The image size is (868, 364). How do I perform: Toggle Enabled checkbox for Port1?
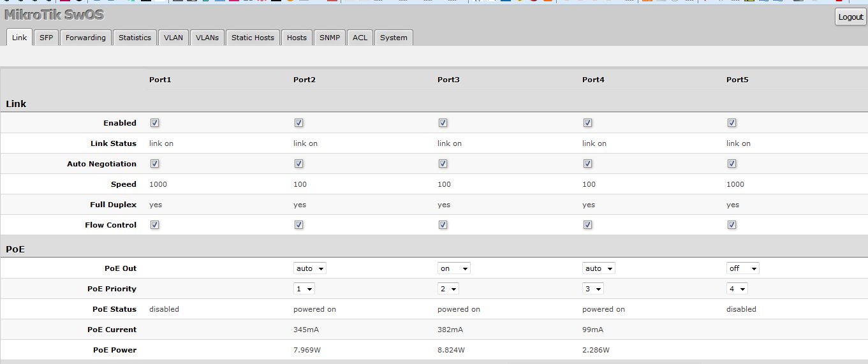click(x=154, y=122)
